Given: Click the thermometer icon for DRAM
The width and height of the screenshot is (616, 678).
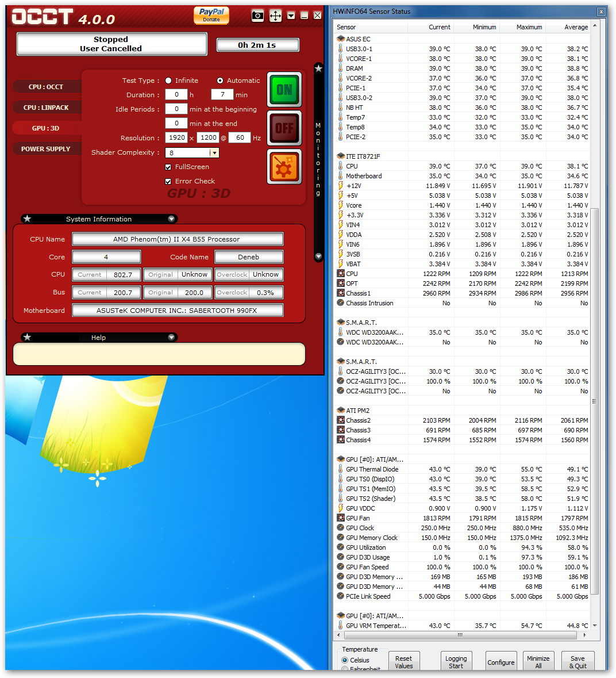Looking at the screenshot, I should coord(340,68).
